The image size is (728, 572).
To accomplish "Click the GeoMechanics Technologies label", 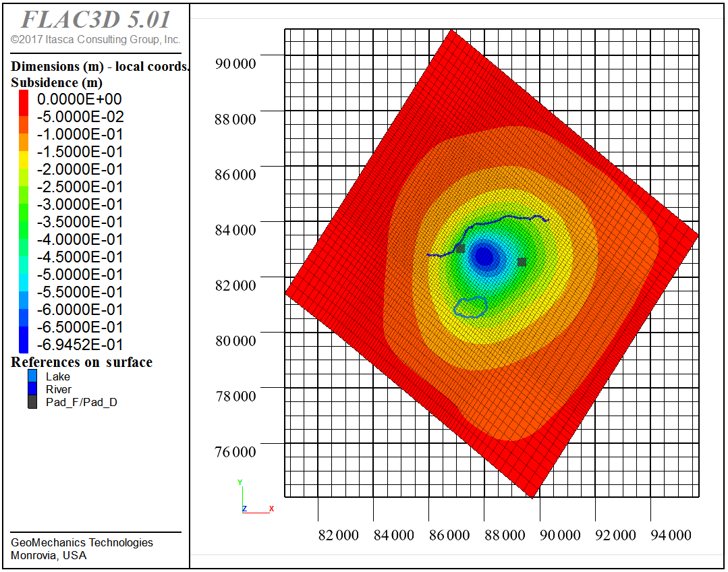I will [82, 543].
